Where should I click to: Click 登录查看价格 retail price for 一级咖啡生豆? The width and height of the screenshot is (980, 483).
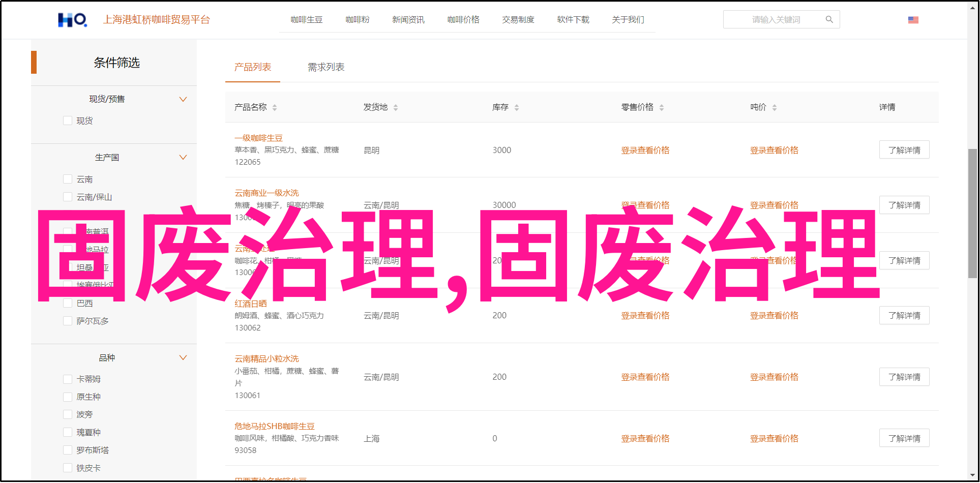[x=645, y=150]
